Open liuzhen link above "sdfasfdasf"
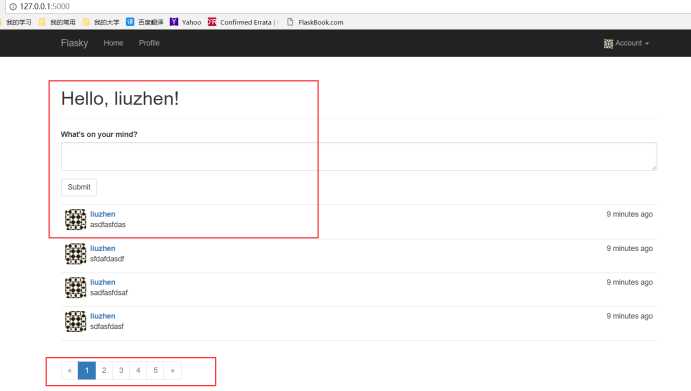 (x=103, y=316)
